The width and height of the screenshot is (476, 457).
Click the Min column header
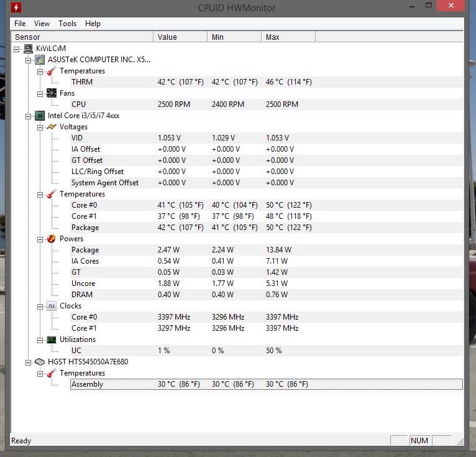click(234, 37)
